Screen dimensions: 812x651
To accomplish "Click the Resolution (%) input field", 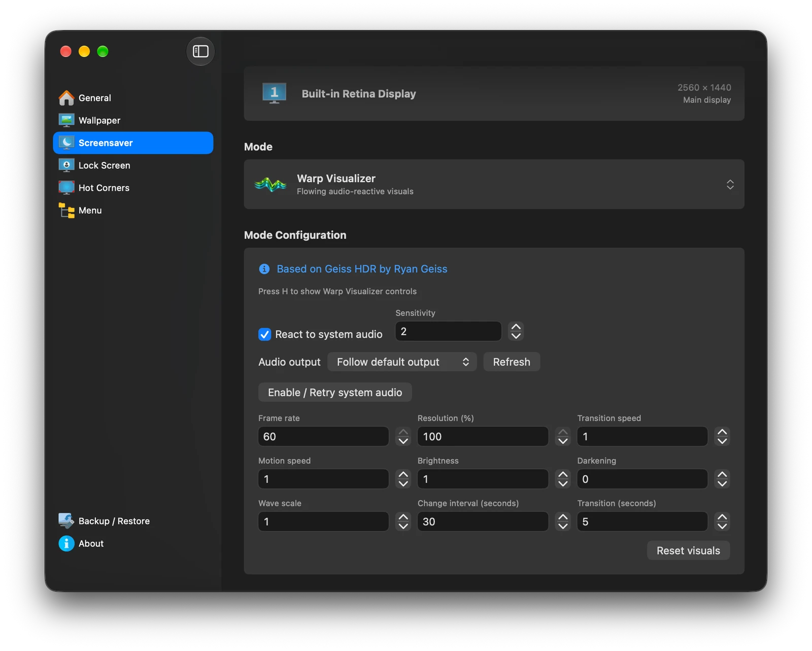I will [483, 436].
